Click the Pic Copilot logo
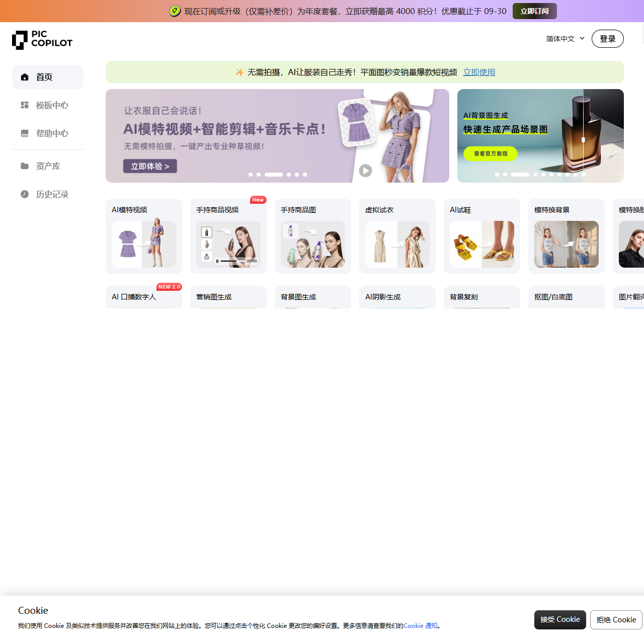644x644 pixels. pos(42,40)
